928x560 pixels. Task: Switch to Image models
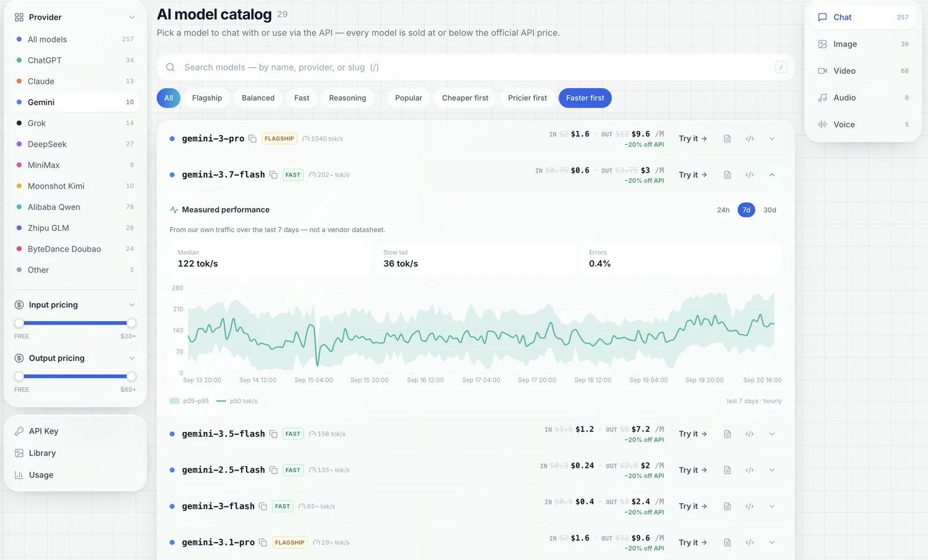tap(863, 44)
